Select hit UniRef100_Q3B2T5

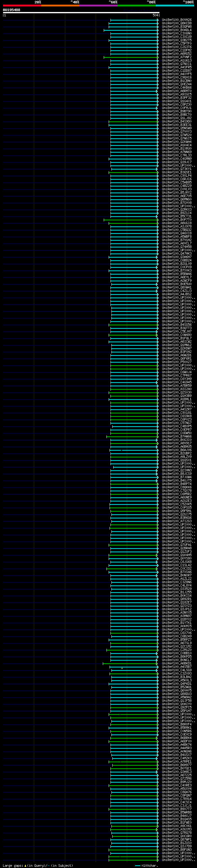176,40
